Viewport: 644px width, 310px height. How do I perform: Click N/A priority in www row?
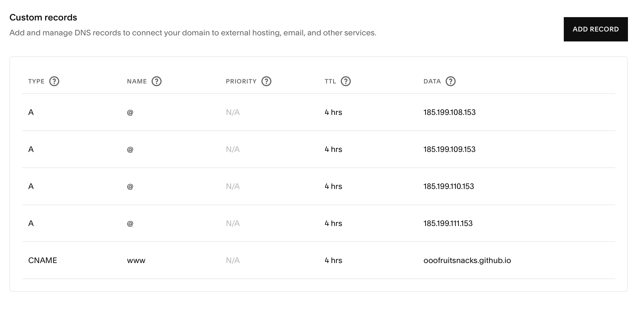coord(233,260)
